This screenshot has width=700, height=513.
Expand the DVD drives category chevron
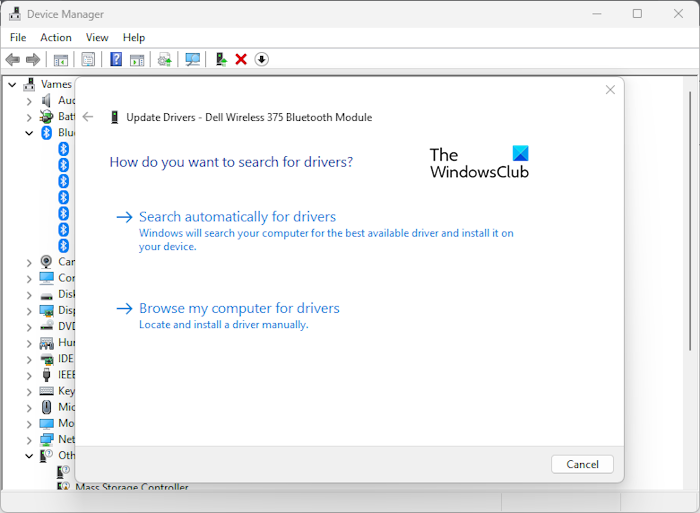click(x=29, y=327)
